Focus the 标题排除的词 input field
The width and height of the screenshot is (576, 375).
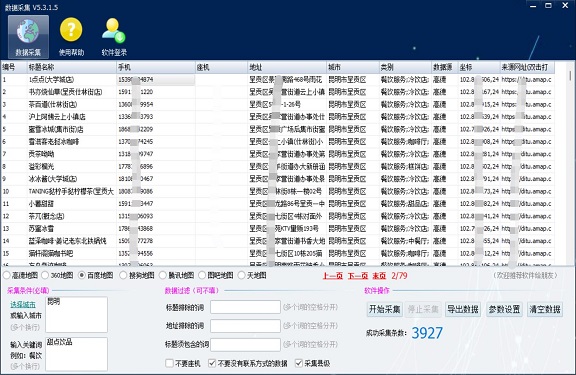pos(245,307)
